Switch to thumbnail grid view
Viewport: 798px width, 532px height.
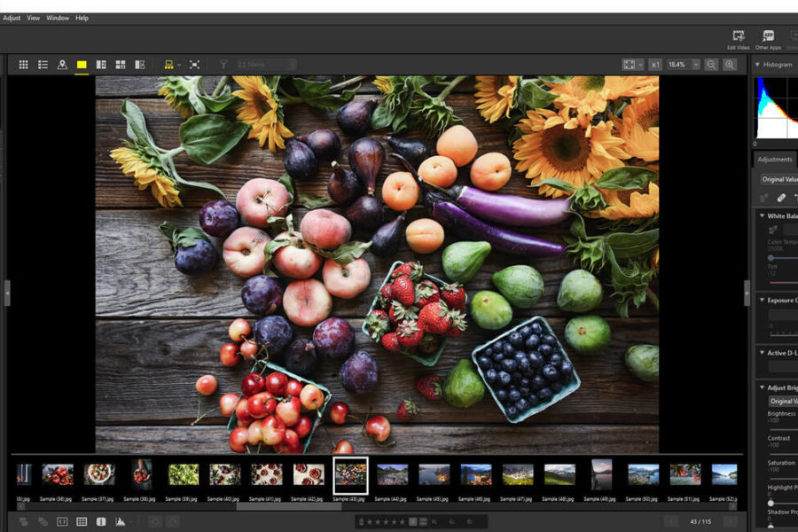point(24,65)
